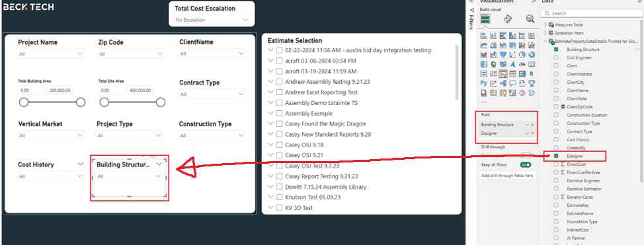Open the Analytics magnifier icon

530,19
